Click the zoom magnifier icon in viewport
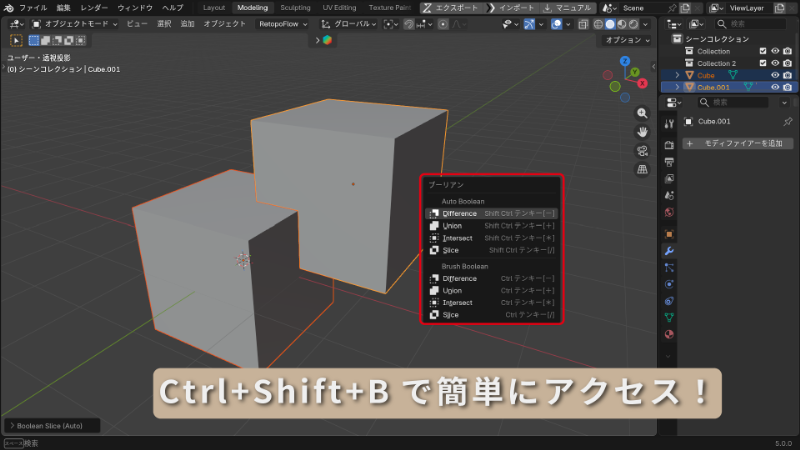The image size is (800, 450). tap(643, 112)
